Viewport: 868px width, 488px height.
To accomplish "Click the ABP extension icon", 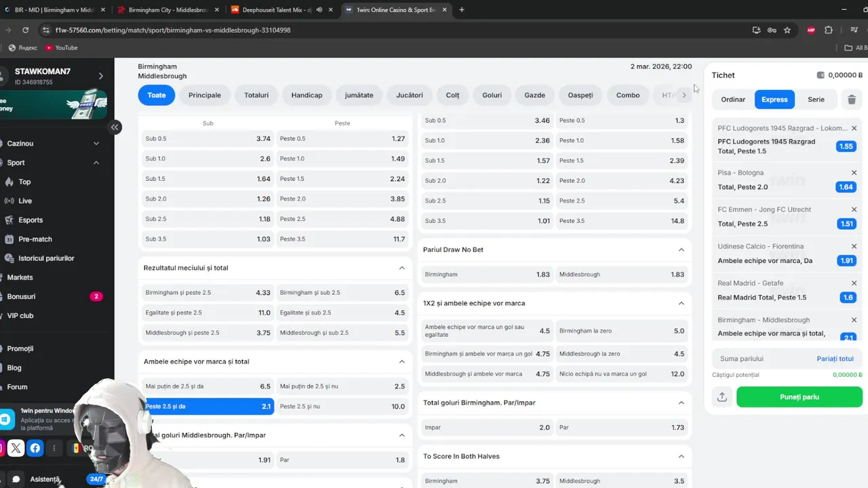I will point(811,30).
